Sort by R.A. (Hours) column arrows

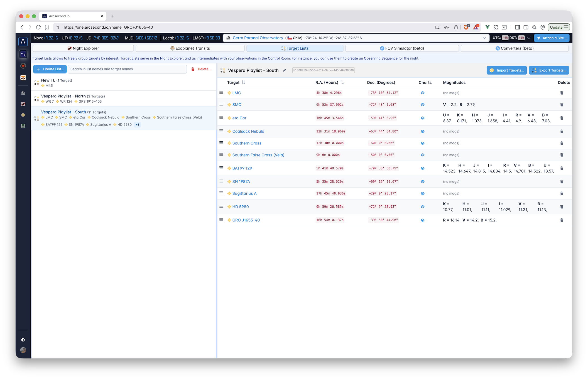[x=342, y=82]
